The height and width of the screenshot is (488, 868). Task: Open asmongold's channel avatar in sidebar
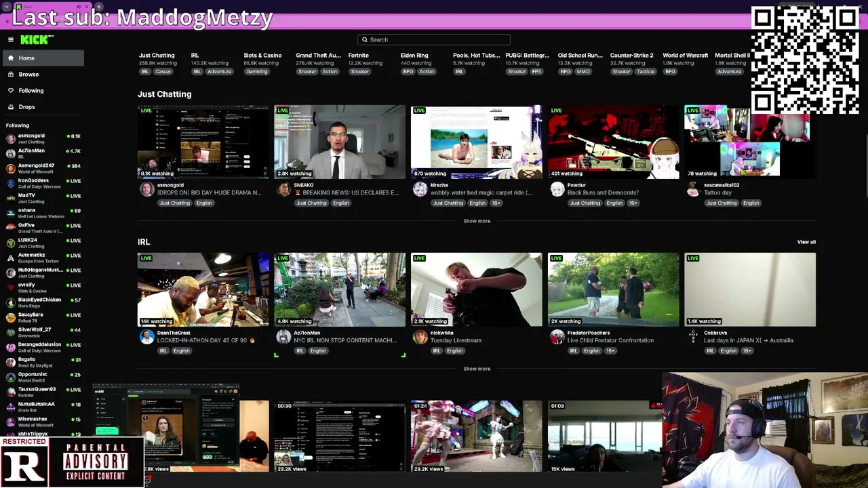click(10, 139)
